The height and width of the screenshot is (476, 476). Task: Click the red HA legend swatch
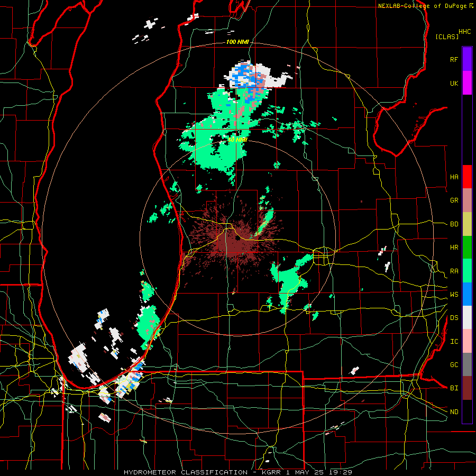pyautogui.click(x=467, y=177)
